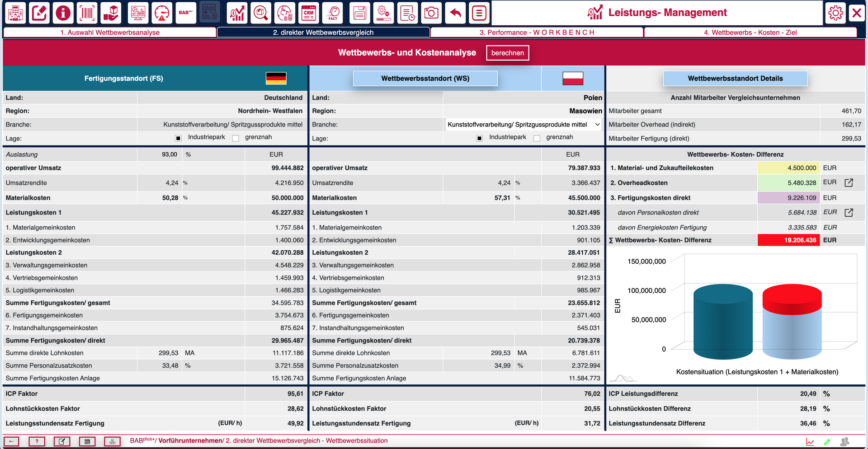The width and height of the screenshot is (868, 449).
Task: Check grenznah checkbox for Fertigungsstandort
Action: 236,138
